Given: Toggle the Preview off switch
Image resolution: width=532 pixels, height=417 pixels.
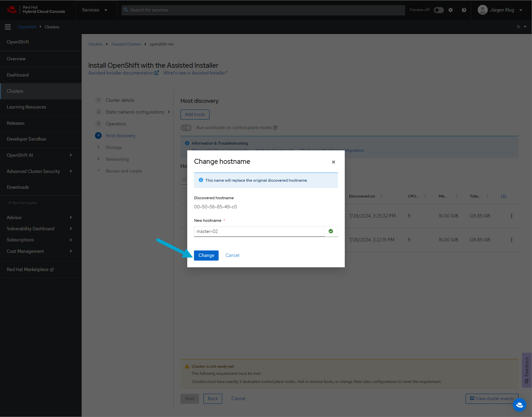Looking at the screenshot, I should click(439, 10).
